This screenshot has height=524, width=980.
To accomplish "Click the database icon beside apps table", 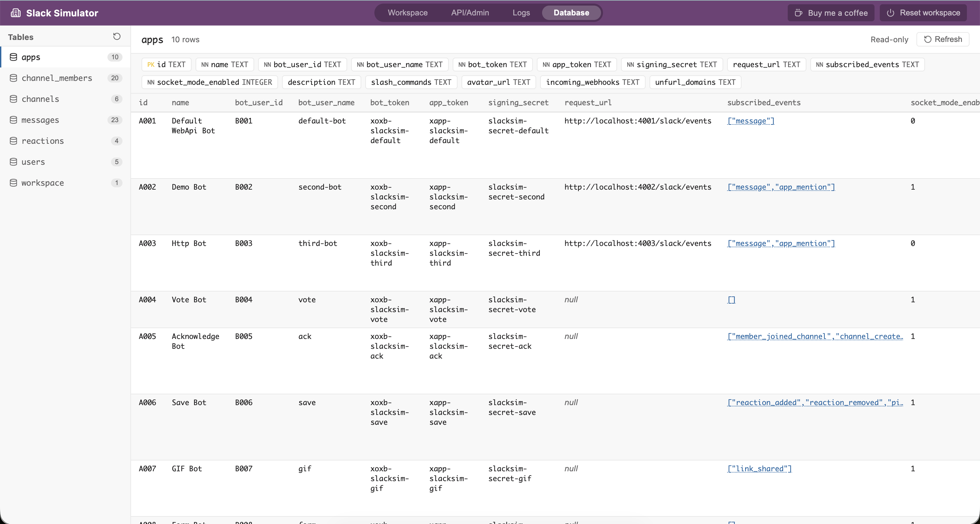I will [x=13, y=57].
